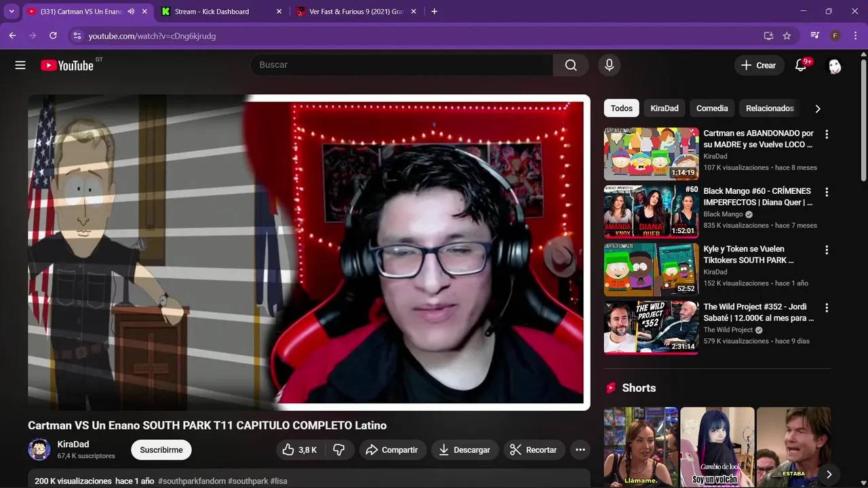This screenshot has width=868, height=488.
Task: Open the YouTube hamburger guide menu
Action: point(20,65)
